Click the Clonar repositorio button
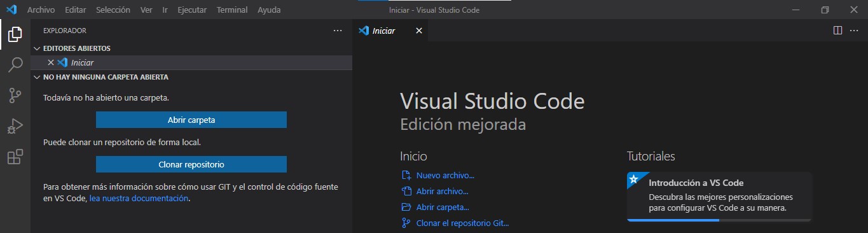 (191, 164)
